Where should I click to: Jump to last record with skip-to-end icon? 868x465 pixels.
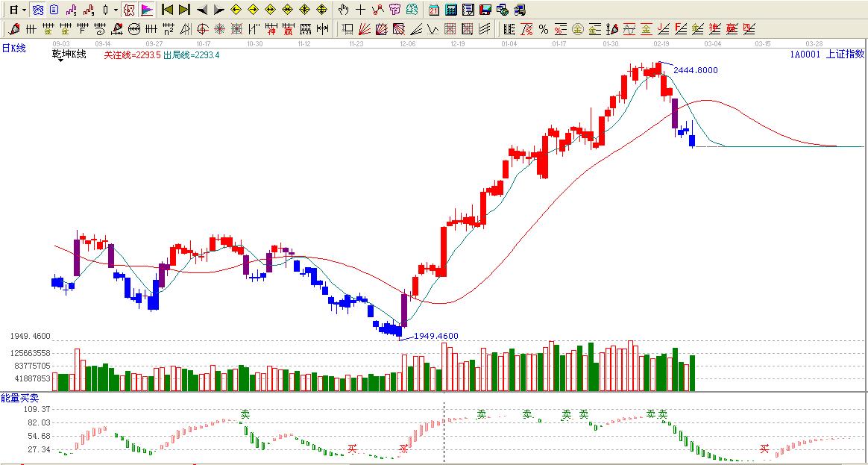tap(184, 10)
